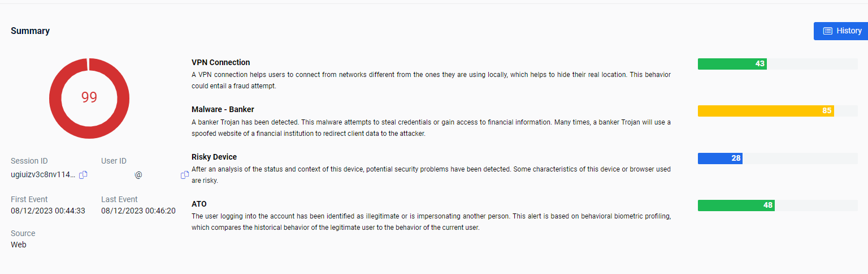Click the Summary section heading

click(31, 31)
